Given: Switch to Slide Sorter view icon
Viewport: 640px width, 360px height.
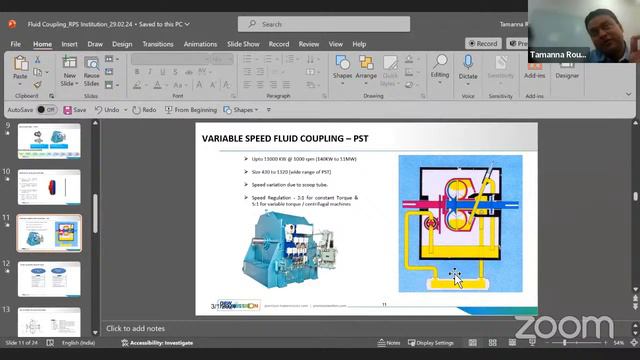Looking at the screenshot, I should 492,343.
